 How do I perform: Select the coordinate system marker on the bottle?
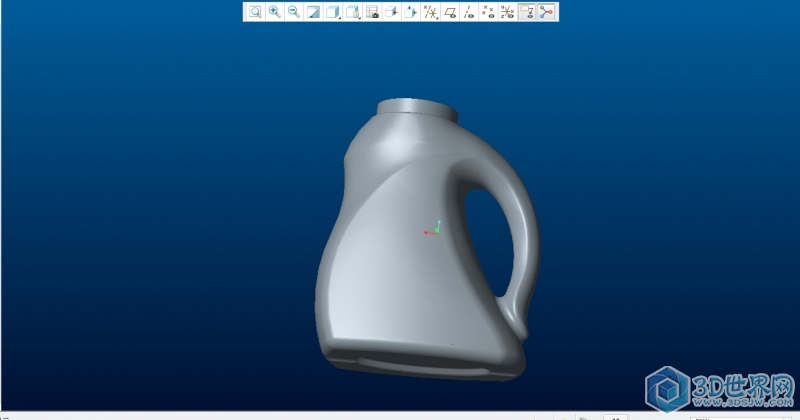tap(433, 228)
